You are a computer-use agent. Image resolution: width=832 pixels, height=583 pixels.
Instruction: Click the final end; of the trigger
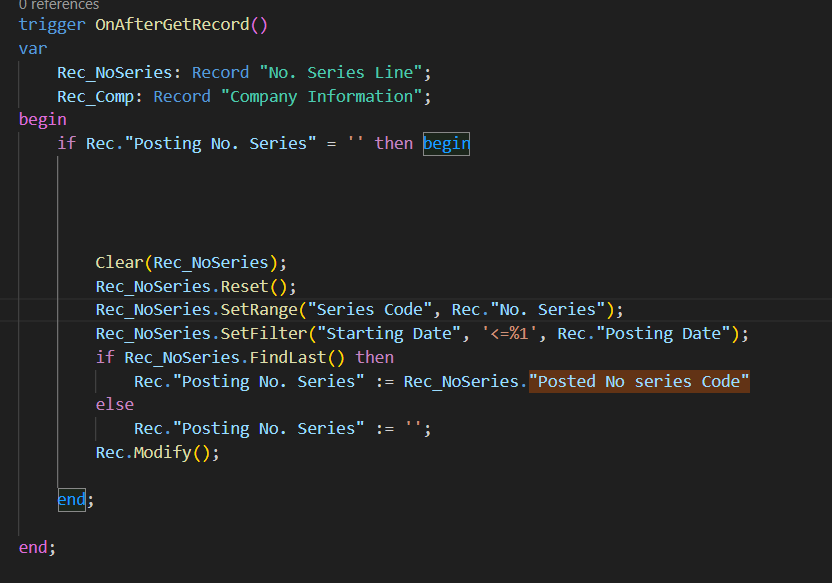(36, 547)
